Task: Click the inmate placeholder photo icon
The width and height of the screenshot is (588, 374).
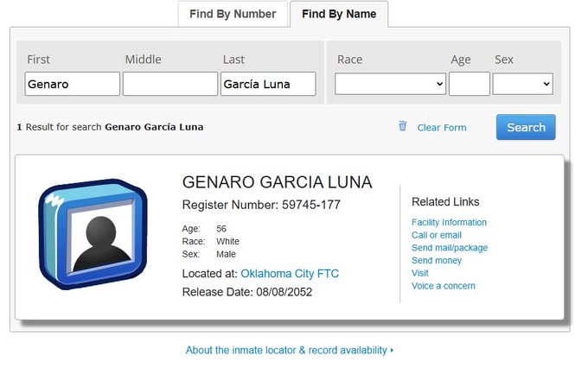Action: tap(93, 235)
